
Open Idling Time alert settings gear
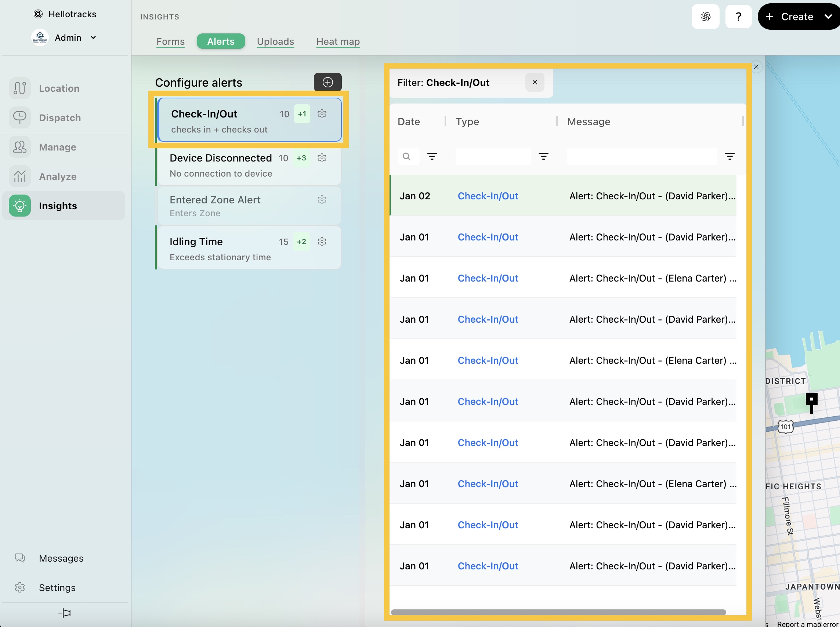point(322,242)
